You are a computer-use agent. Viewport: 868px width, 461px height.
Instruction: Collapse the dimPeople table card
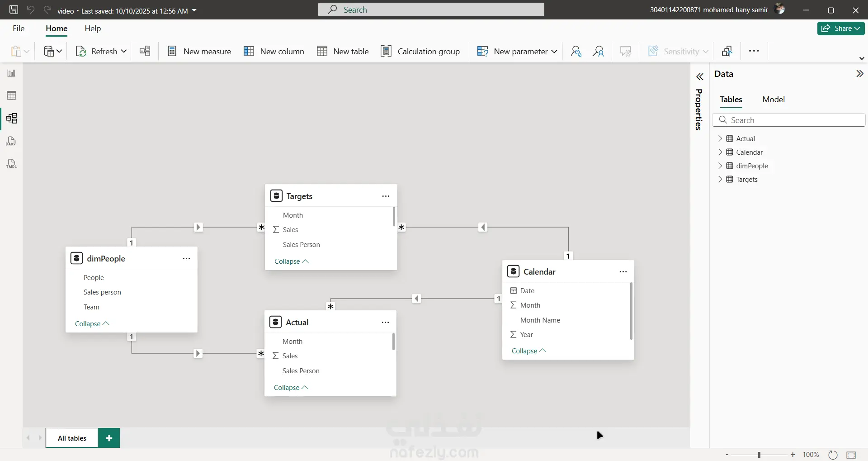click(92, 324)
